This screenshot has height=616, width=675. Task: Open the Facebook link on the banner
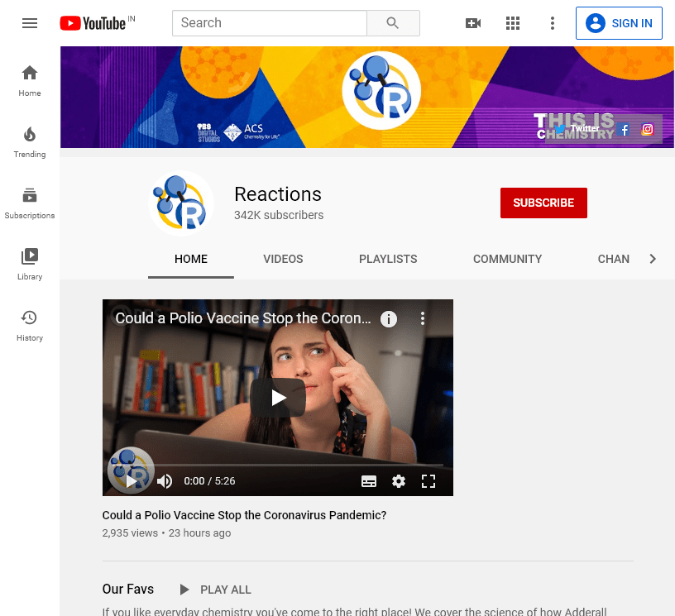pos(625,129)
